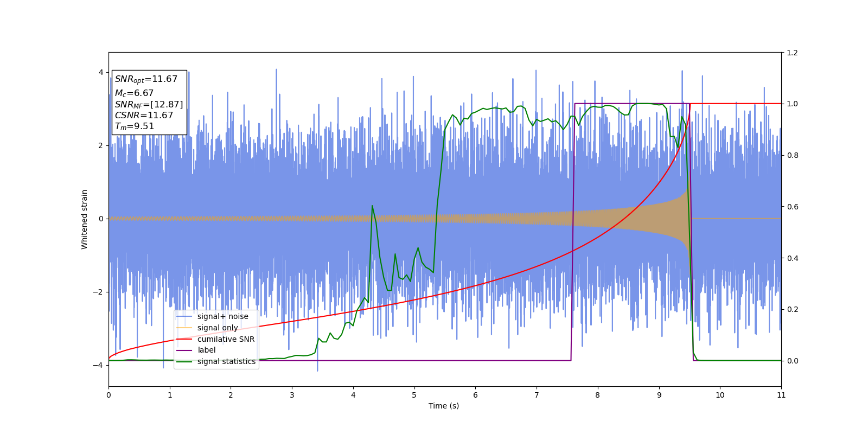The height and width of the screenshot is (434, 868).
Task: Click the right-axis tick label 1.2
Action: pyautogui.click(x=792, y=53)
